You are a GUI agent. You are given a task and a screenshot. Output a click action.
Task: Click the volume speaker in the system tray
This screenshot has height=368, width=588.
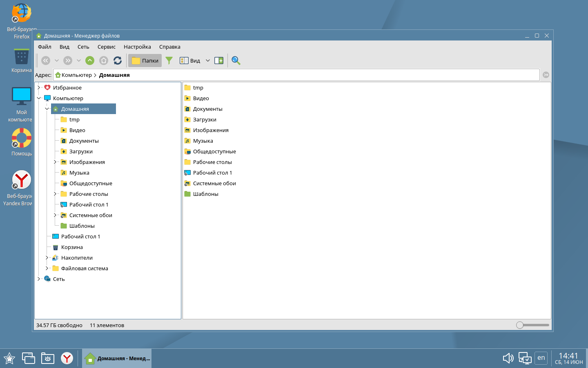click(508, 359)
